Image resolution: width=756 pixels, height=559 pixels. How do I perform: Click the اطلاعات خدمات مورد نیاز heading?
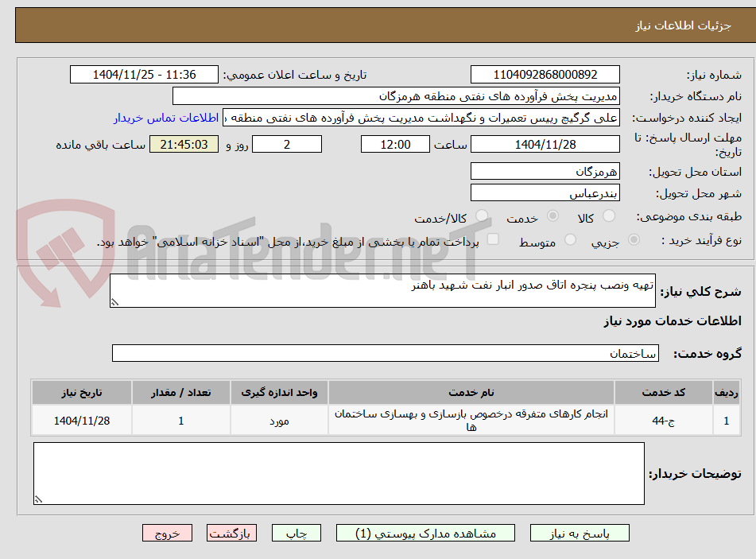click(672, 321)
